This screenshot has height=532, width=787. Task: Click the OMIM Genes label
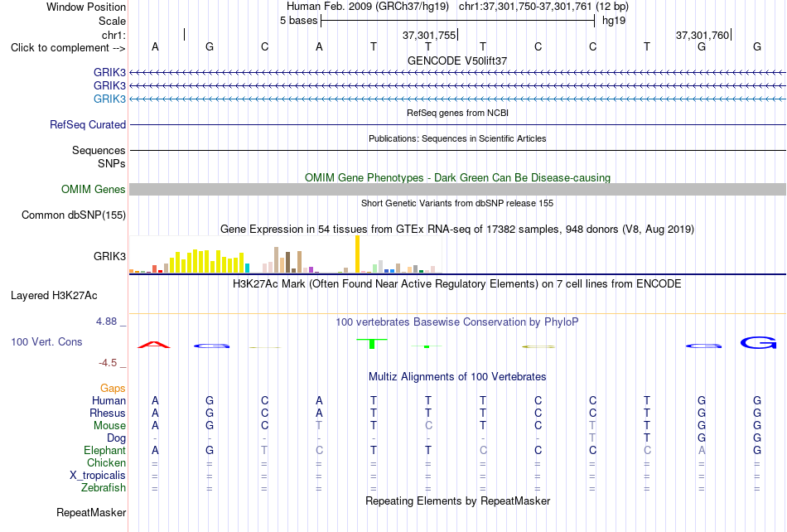[93, 189]
